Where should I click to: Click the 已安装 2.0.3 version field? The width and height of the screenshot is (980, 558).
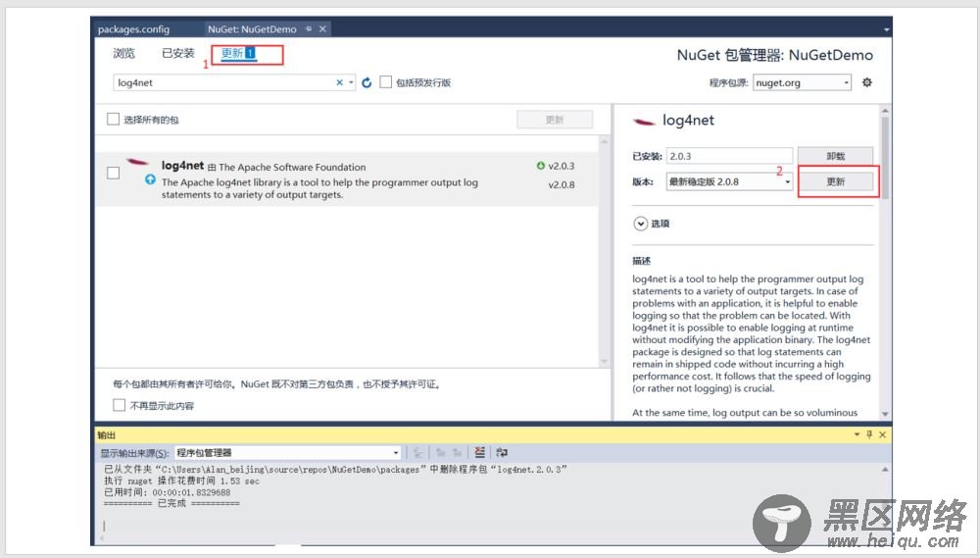coord(729,156)
